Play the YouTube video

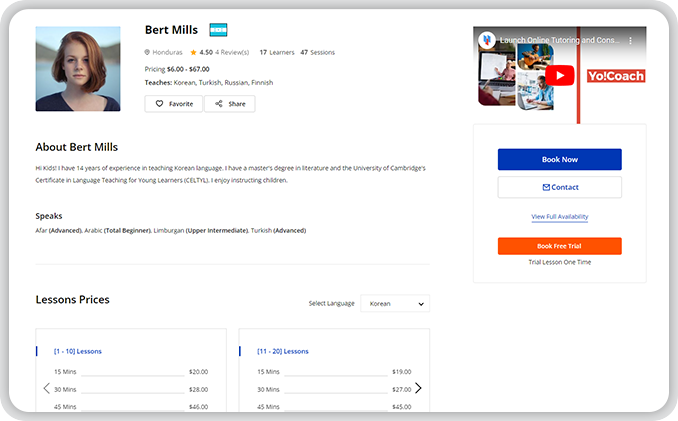[x=560, y=75]
